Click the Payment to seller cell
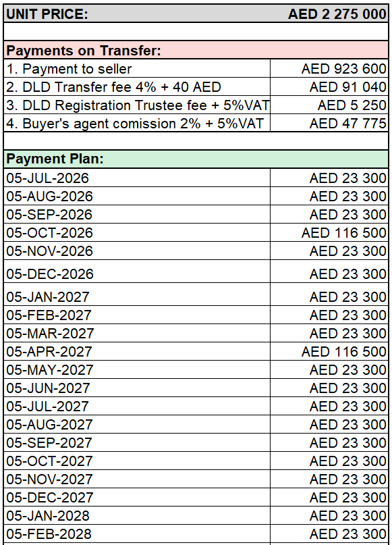 point(137,69)
